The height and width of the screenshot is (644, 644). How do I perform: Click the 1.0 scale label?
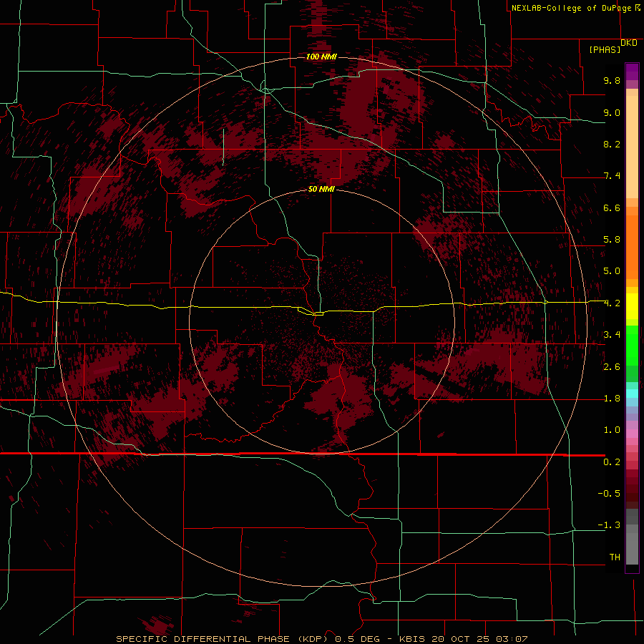[x=612, y=430]
